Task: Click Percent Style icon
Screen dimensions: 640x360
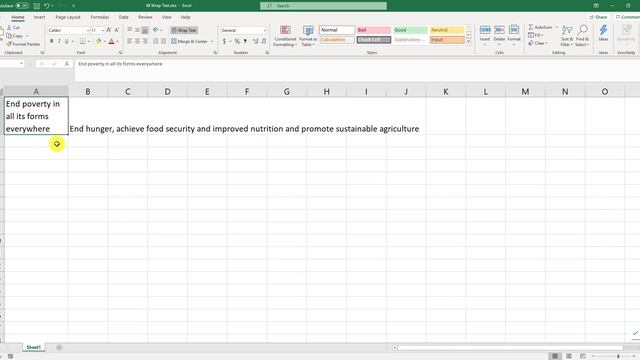Action: click(x=237, y=41)
